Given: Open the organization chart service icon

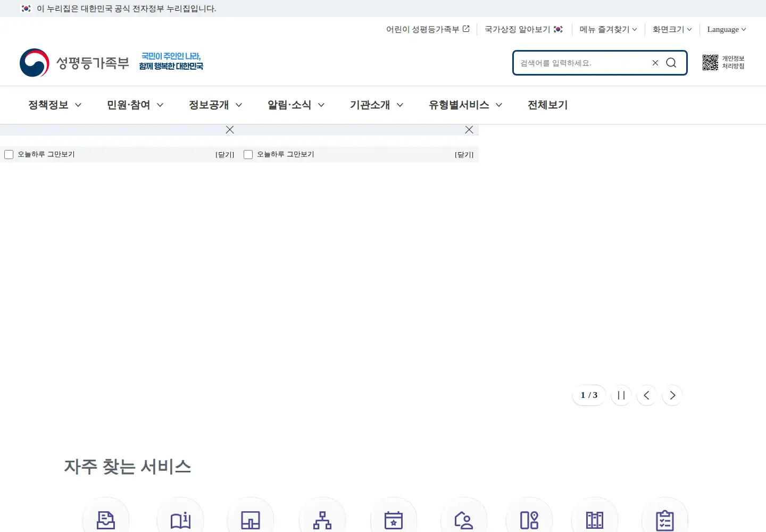Looking at the screenshot, I should click(x=322, y=520).
